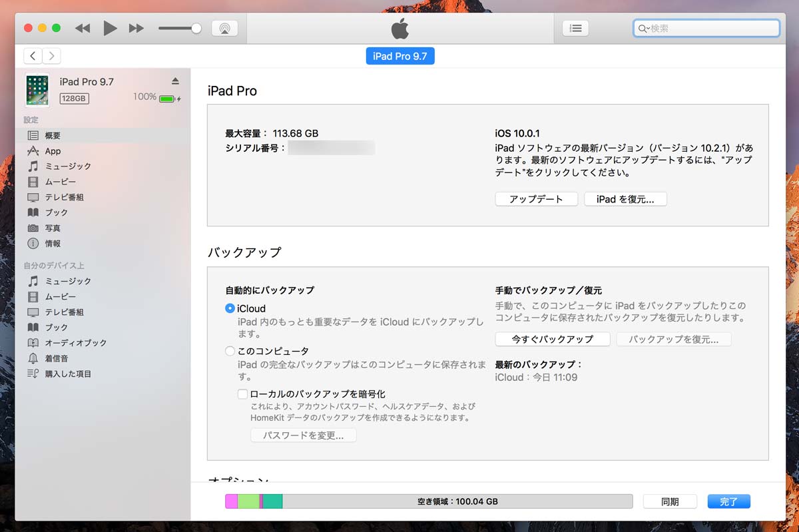The image size is (799, 532).
Task: Click the light green storage bar segment
Action: click(248, 501)
